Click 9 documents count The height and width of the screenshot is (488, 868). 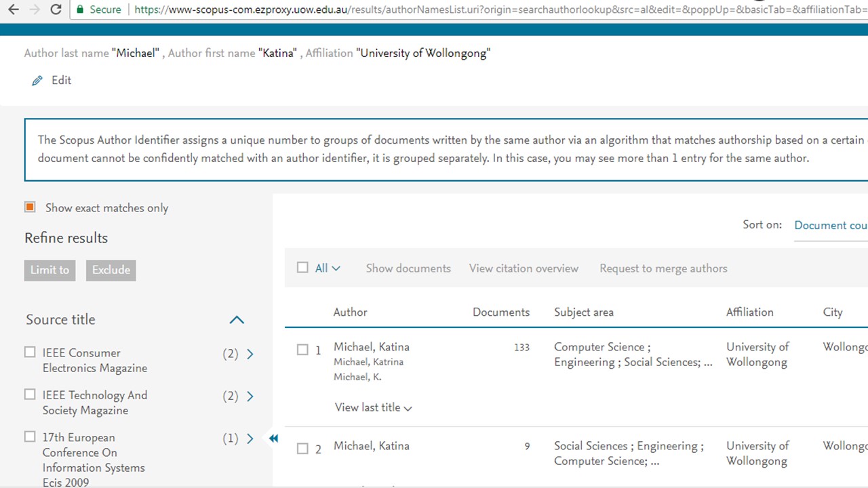527,446
